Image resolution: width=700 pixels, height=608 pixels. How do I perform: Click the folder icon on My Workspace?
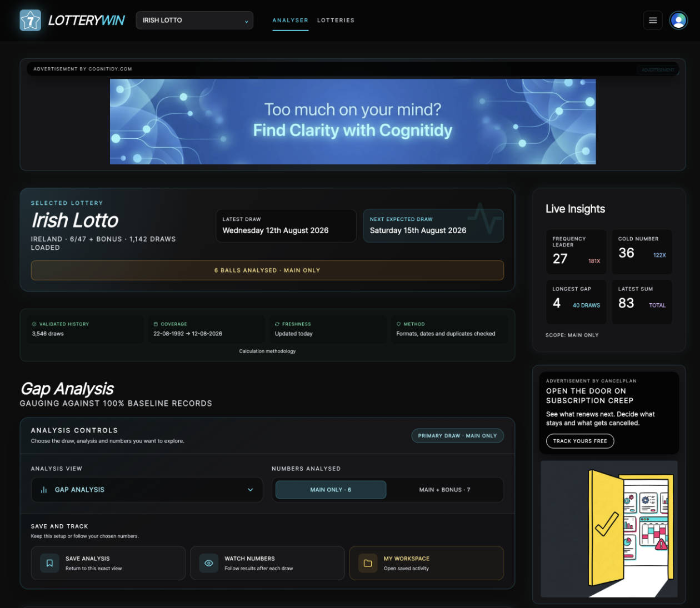tap(368, 563)
